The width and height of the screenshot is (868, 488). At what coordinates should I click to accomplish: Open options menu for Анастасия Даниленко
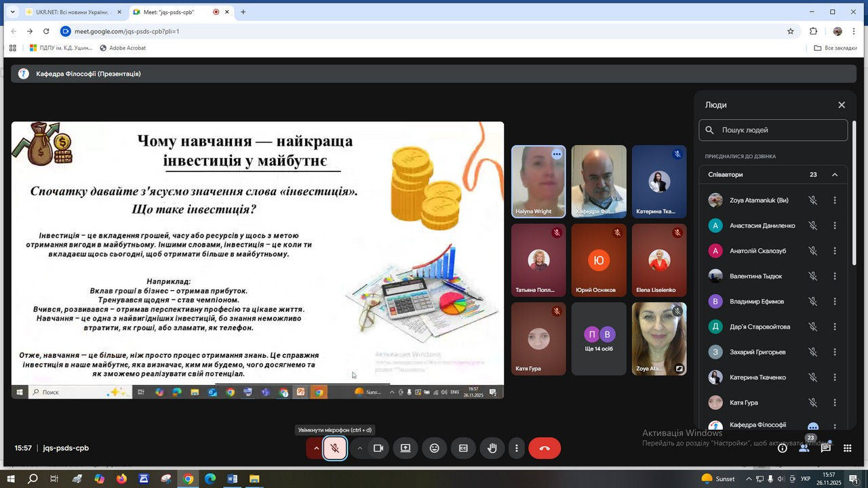coord(835,226)
